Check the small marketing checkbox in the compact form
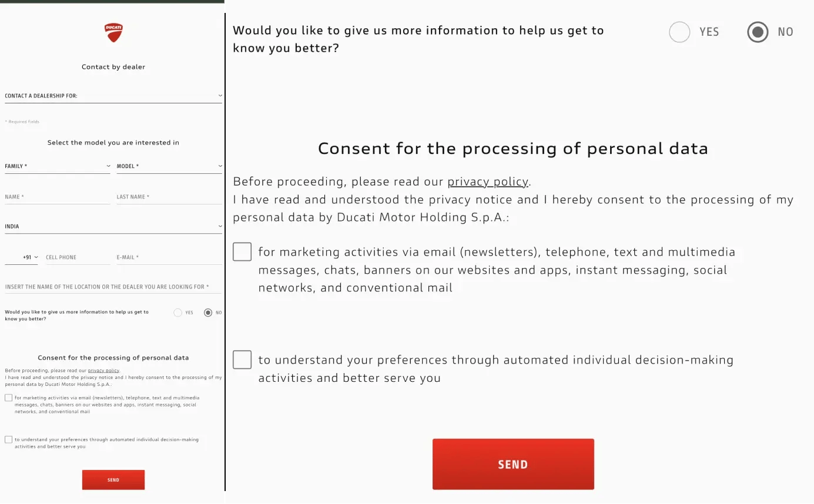Screen dimensions: 814x504 pyautogui.click(x=8, y=398)
